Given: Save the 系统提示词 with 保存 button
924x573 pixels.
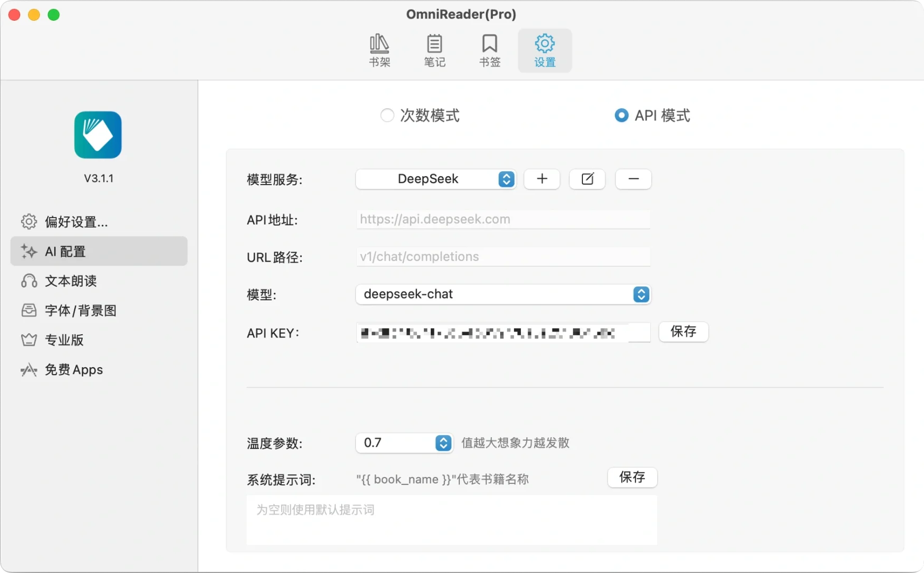Looking at the screenshot, I should pos(632,477).
